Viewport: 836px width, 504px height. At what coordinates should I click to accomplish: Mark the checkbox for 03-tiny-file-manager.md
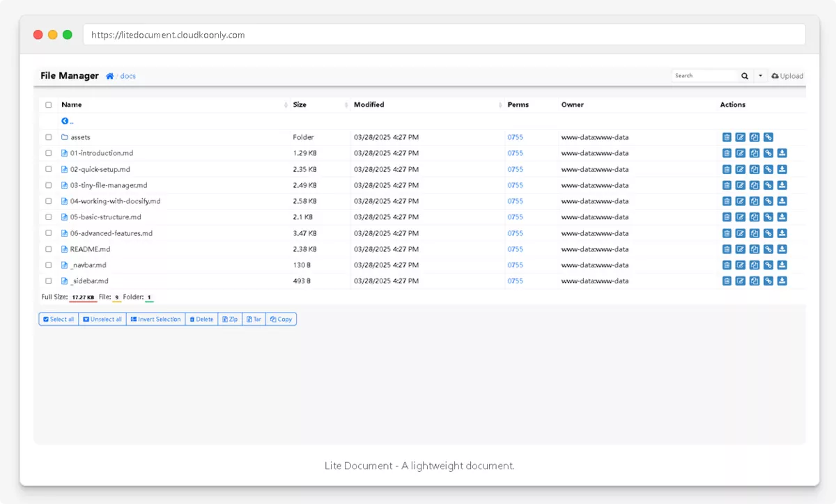(49, 185)
